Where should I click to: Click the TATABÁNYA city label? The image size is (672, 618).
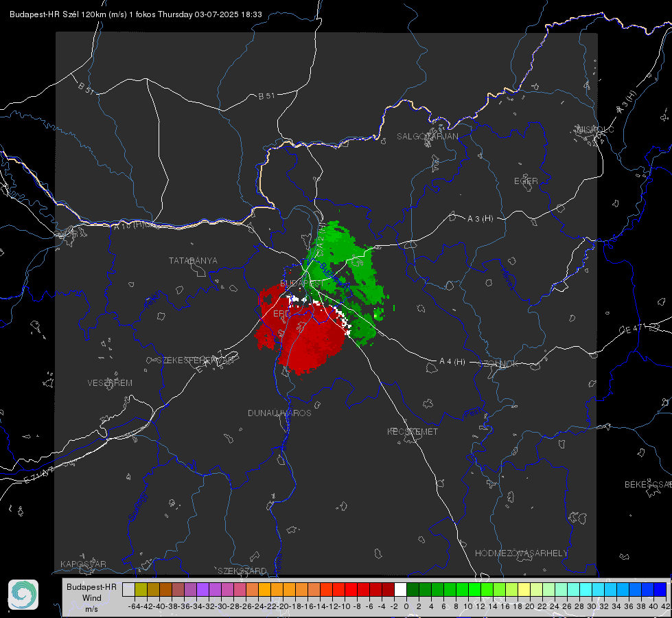pyautogui.click(x=193, y=260)
